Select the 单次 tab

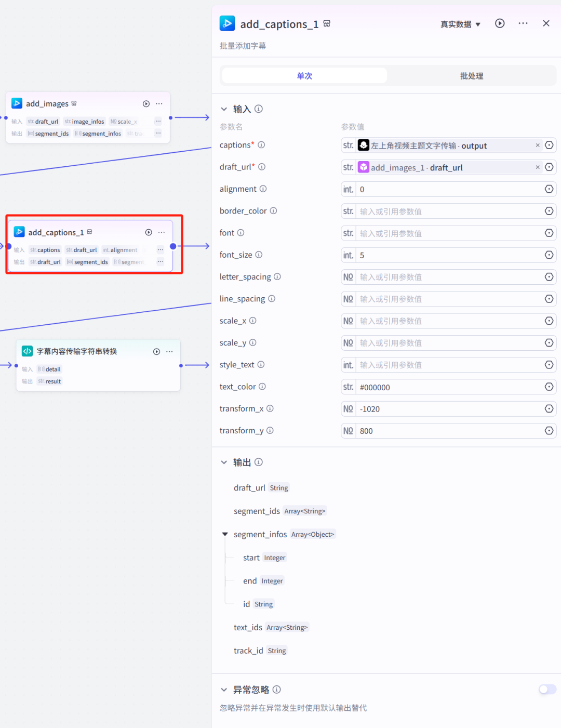click(304, 75)
